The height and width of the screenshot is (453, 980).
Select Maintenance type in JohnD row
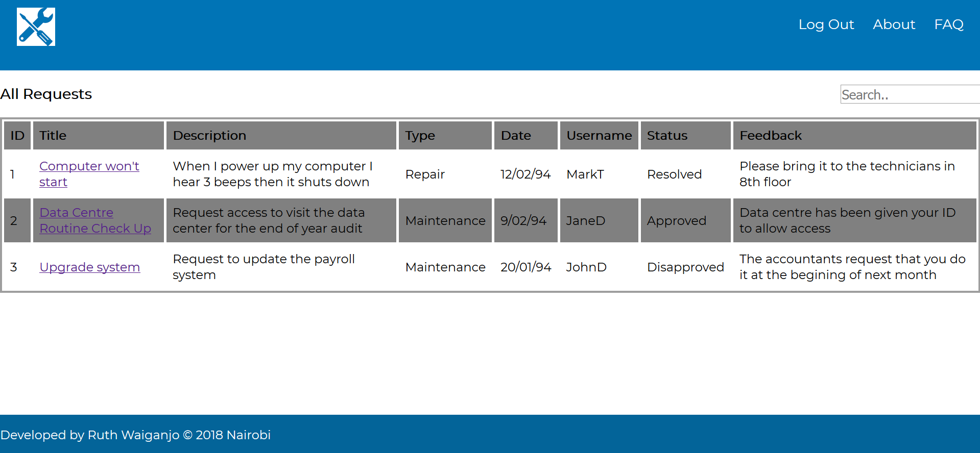(445, 267)
